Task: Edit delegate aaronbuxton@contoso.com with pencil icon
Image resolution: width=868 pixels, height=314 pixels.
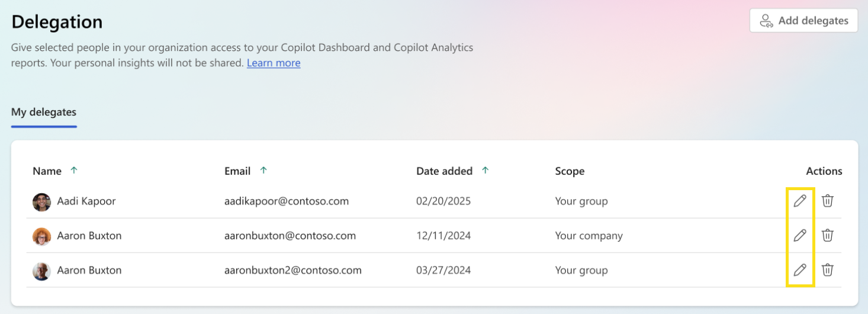Action: [800, 235]
